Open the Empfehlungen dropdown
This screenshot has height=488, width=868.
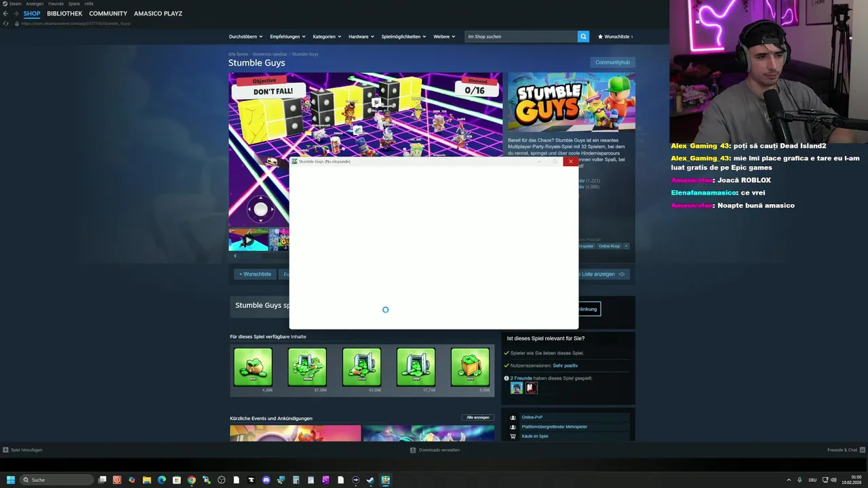click(x=288, y=37)
